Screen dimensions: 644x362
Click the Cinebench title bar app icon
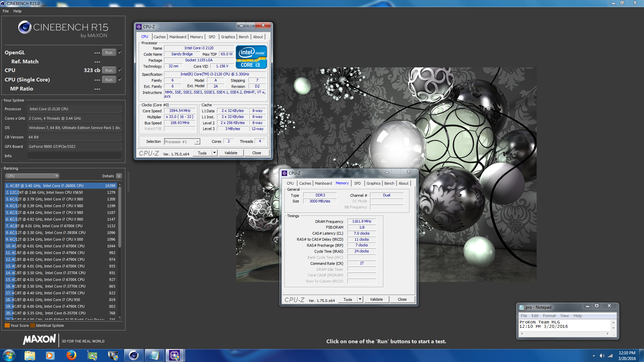tap(3, 3)
